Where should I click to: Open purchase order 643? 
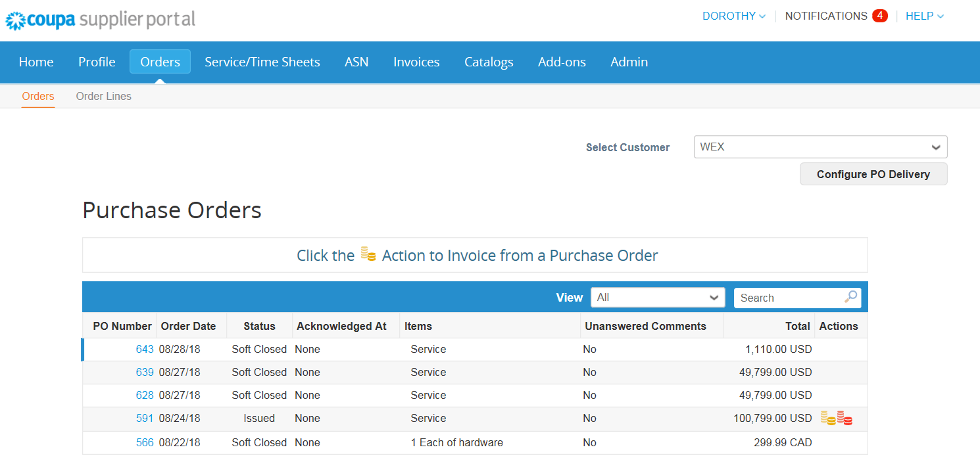coord(145,349)
